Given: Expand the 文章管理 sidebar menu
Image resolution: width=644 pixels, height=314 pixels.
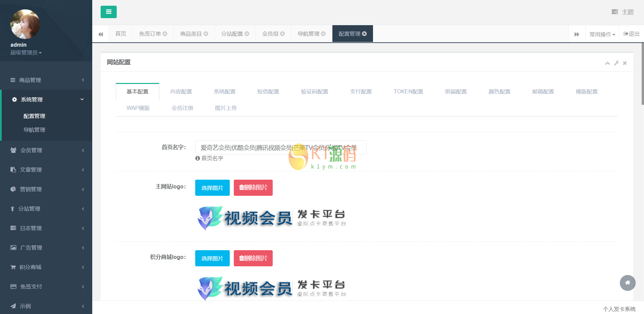Looking at the screenshot, I should point(46,170).
